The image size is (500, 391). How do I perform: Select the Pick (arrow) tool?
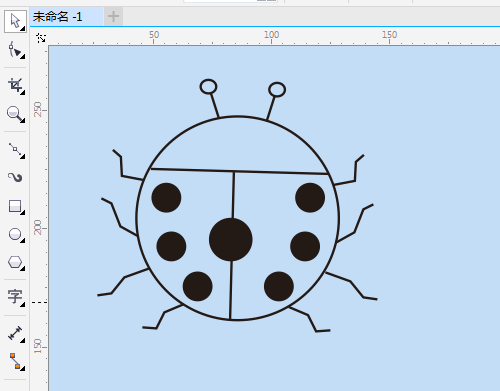(x=15, y=21)
